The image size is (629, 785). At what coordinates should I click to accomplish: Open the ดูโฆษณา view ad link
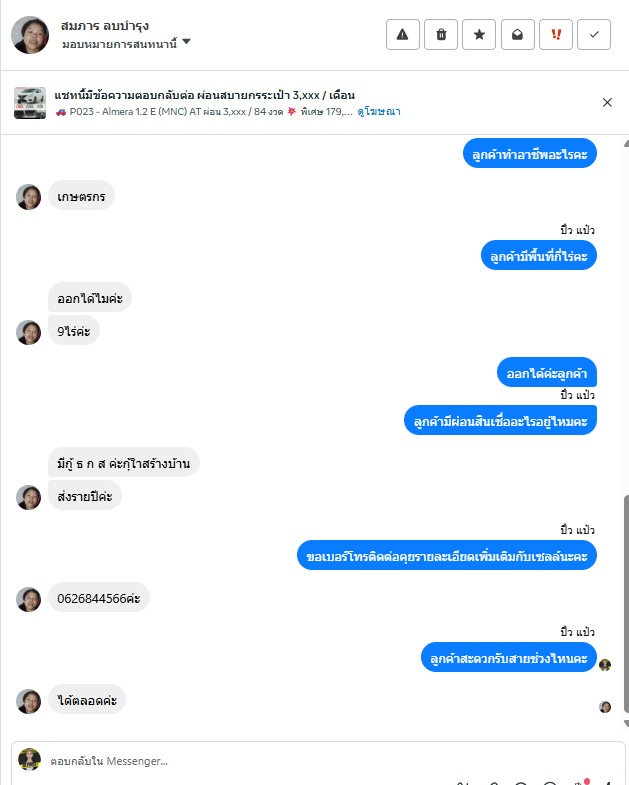coord(379,111)
